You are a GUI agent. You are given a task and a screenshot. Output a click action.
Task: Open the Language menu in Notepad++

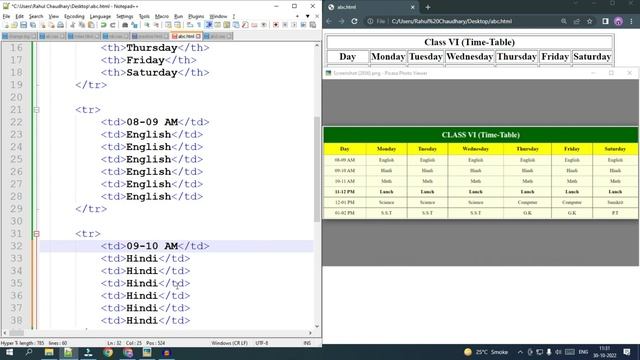(x=100, y=16)
